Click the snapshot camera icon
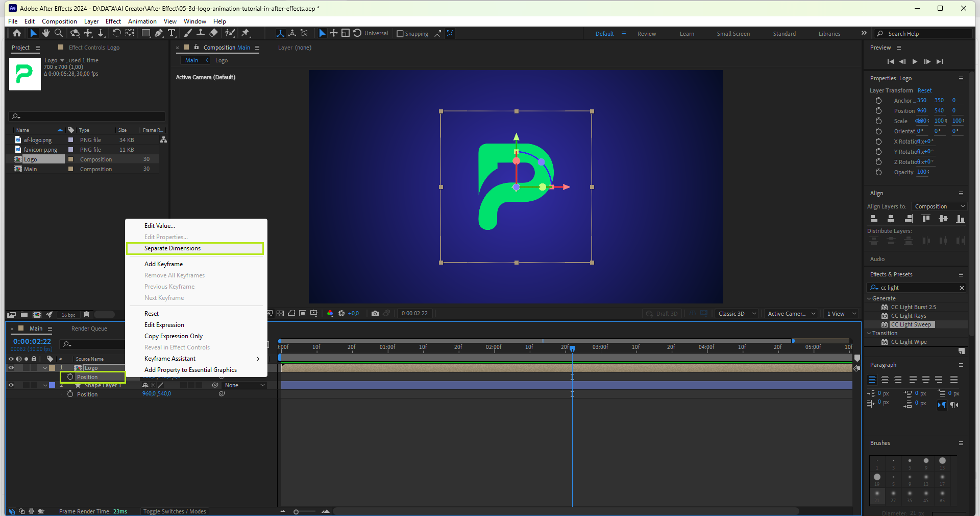This screenshot has width=980, height=516. (375, 314)
